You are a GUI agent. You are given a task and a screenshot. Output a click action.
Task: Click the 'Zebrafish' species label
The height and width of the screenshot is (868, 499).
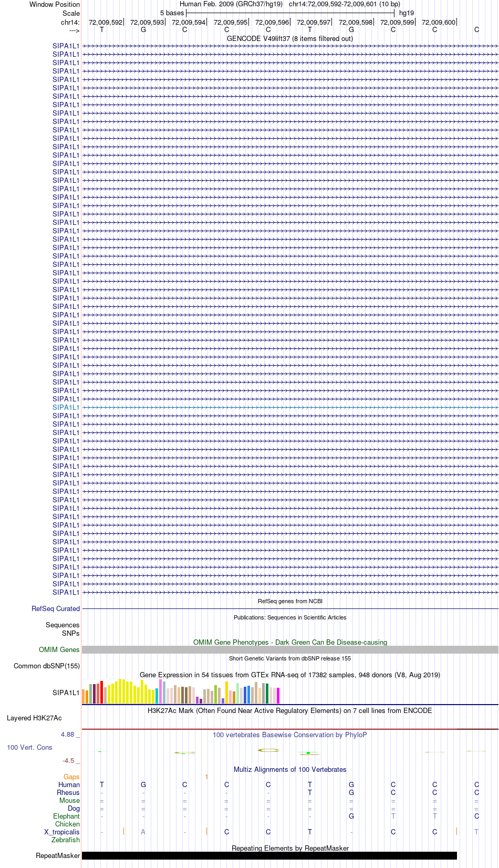pos(66,840)
